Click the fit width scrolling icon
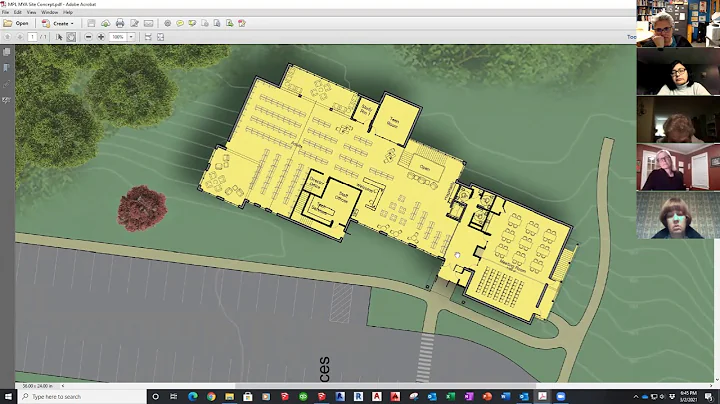The height and width of the screenshot is (404, 720). (148, 37)
